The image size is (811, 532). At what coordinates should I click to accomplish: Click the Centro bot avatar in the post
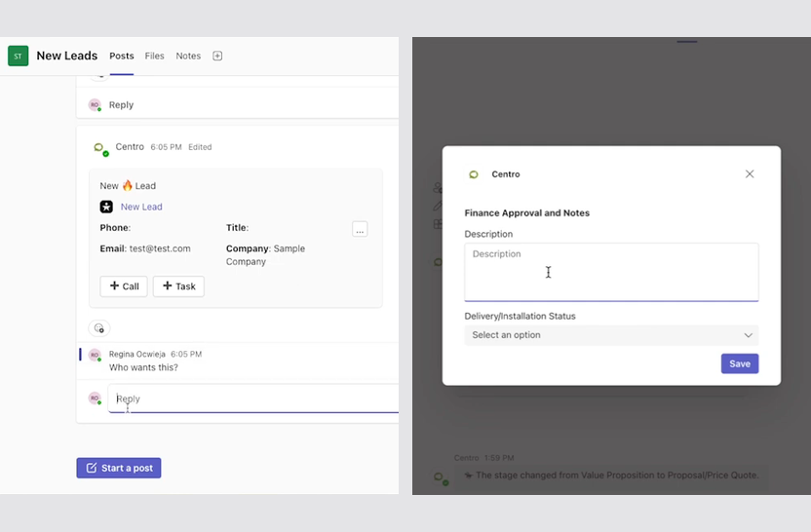100,149
